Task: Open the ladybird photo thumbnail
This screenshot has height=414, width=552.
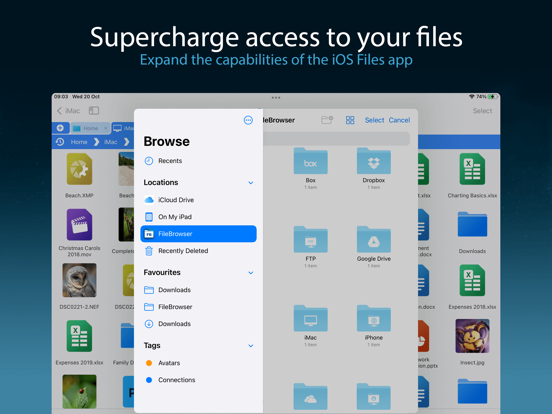Action: click(x=79, y=391)
